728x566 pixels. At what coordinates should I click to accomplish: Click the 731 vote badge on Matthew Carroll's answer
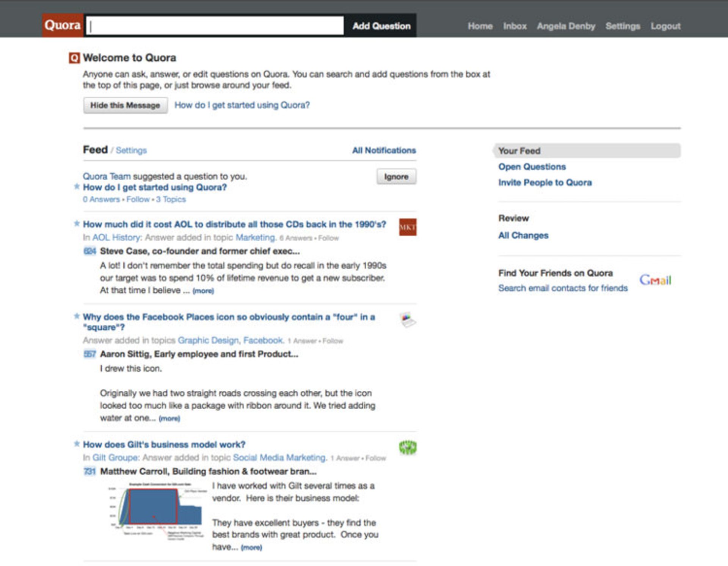pyautogui.click(x=90, y=472)
